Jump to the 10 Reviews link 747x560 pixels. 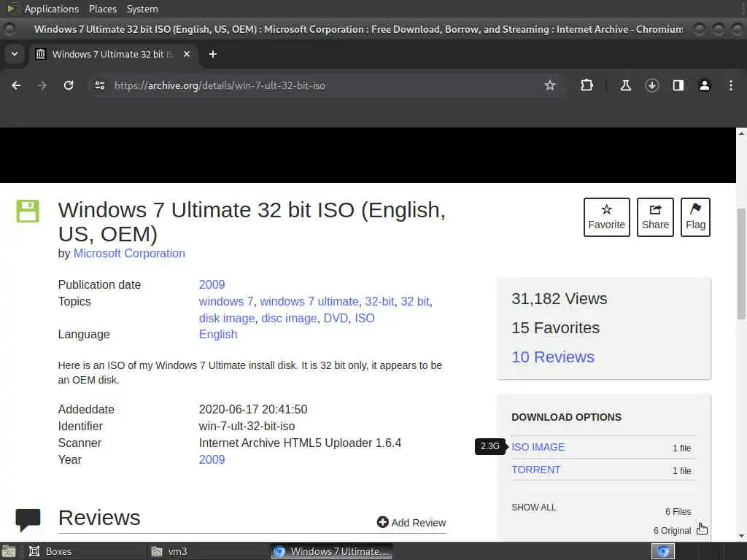click(553, 357)
